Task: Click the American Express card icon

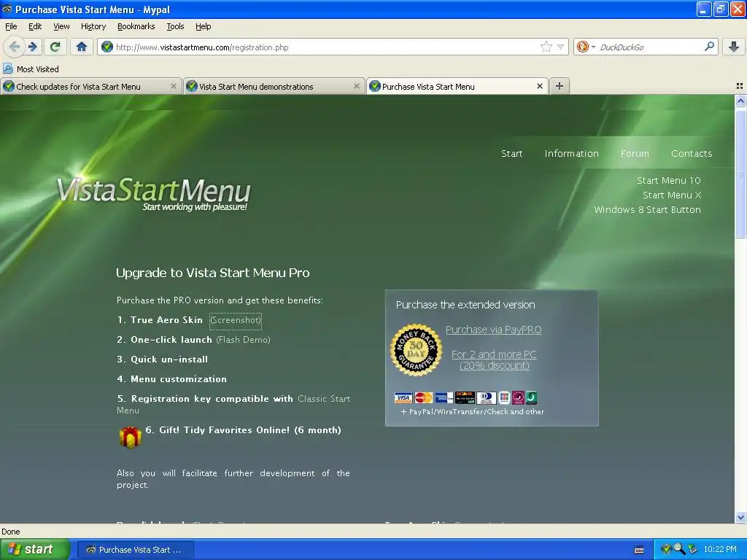Action: click(x=444, y=397)
